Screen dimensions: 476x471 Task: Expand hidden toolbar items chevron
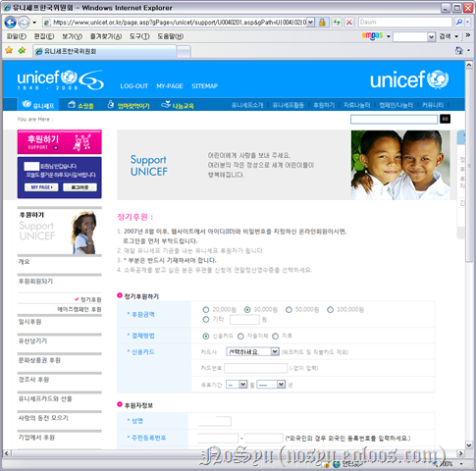468,35
